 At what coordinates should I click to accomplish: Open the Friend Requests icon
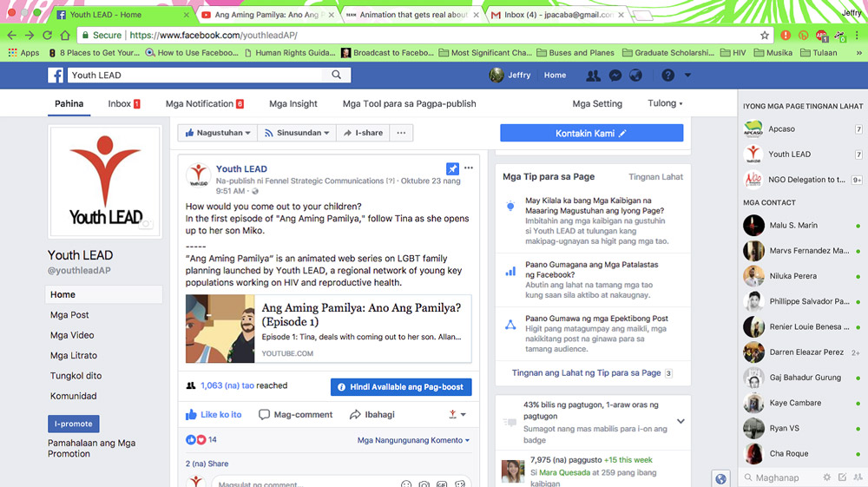pyautogui.click(x=593, y=76)
